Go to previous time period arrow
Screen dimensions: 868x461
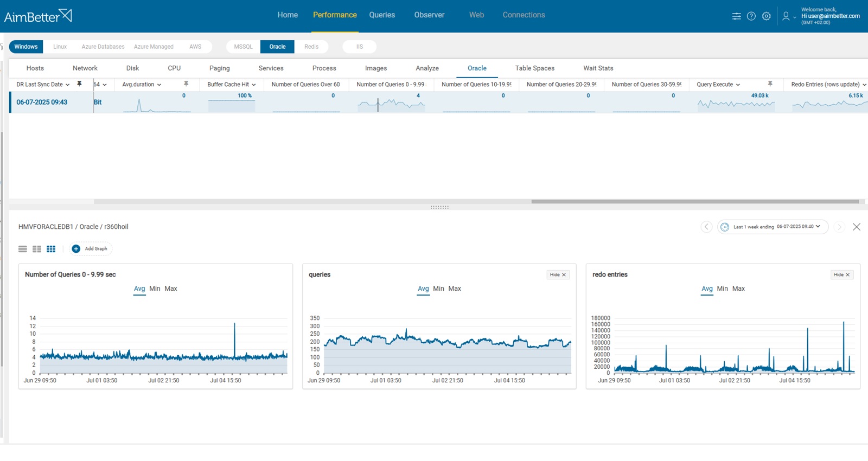(x=706, y=227)
